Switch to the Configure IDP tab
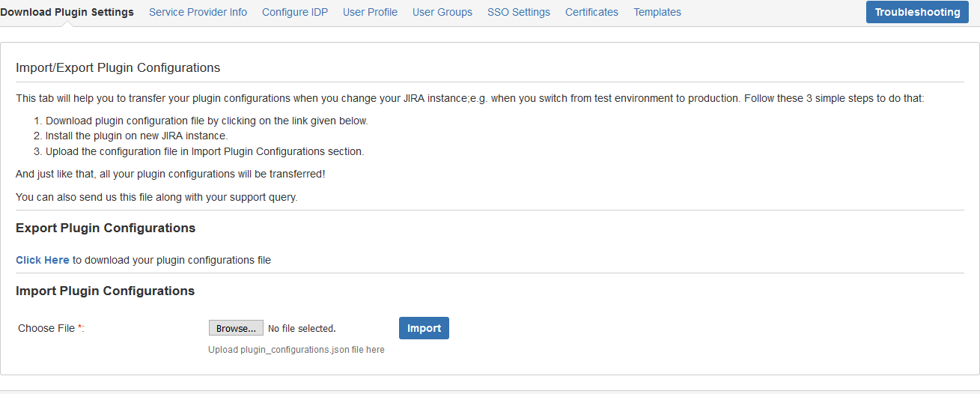 (295, 12)
